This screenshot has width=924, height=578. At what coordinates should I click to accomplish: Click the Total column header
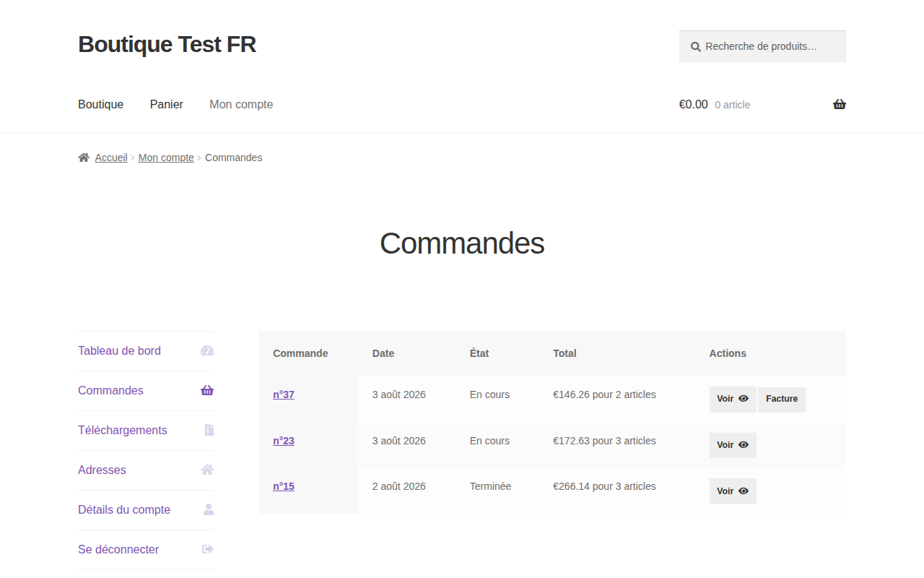tap(565, 353)
